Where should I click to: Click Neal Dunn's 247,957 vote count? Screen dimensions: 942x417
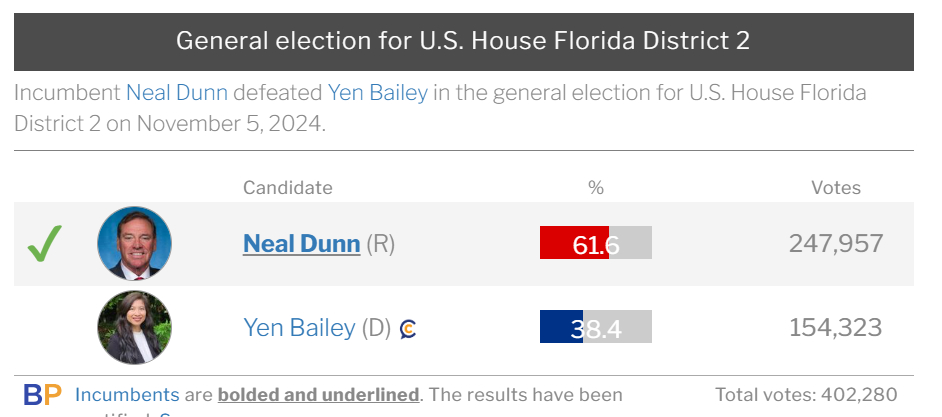tap(835, 243)
